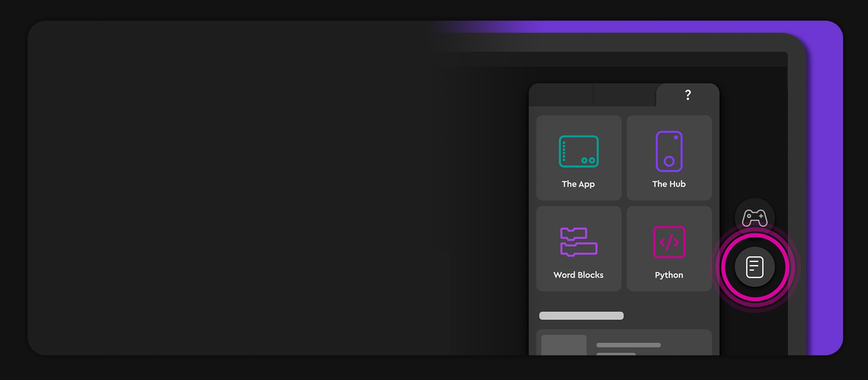
Task: Click the Word Blocks puzzle icon
Action: (579, 242)
